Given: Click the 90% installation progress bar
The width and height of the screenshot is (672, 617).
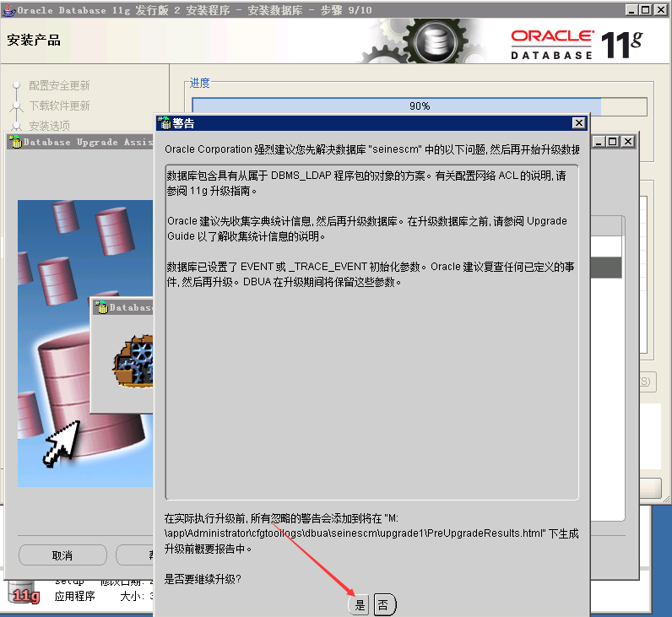Looking at the screenshot, I should [419, 106].
